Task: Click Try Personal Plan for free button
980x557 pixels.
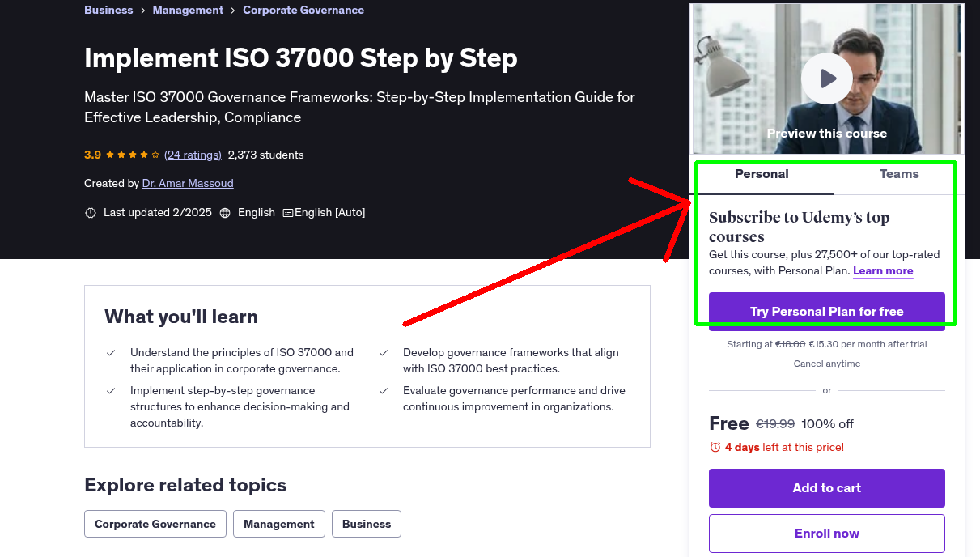Action: tap(827, 312)
